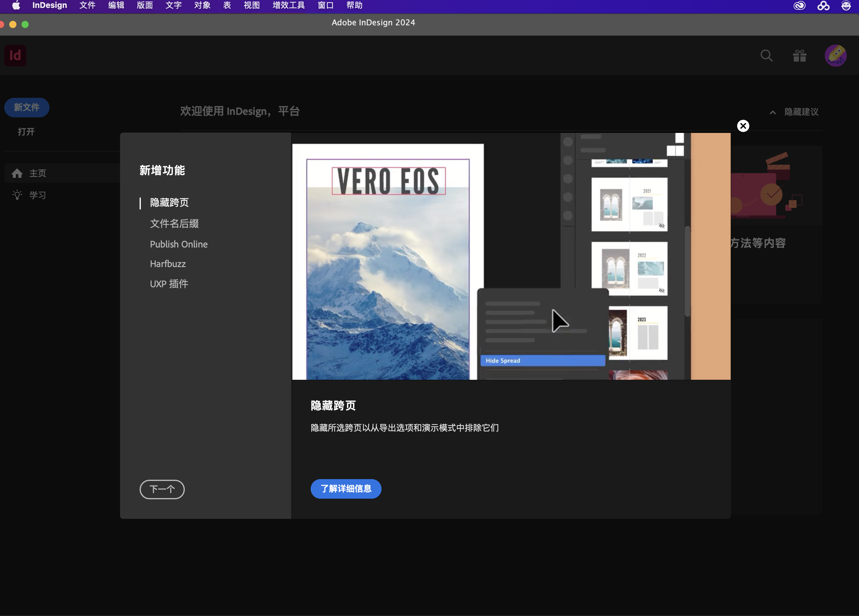Click 新文件 to create a document
The image size is (859, 616).
(27, 107)
